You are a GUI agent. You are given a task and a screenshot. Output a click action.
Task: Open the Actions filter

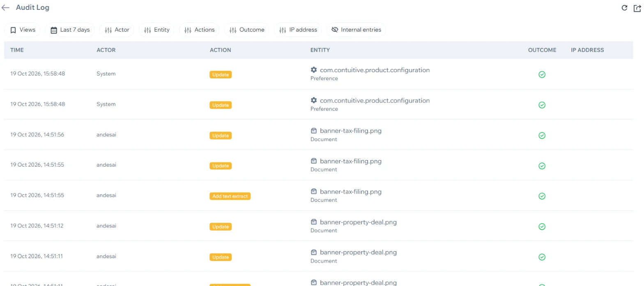(x=199, y=30)
